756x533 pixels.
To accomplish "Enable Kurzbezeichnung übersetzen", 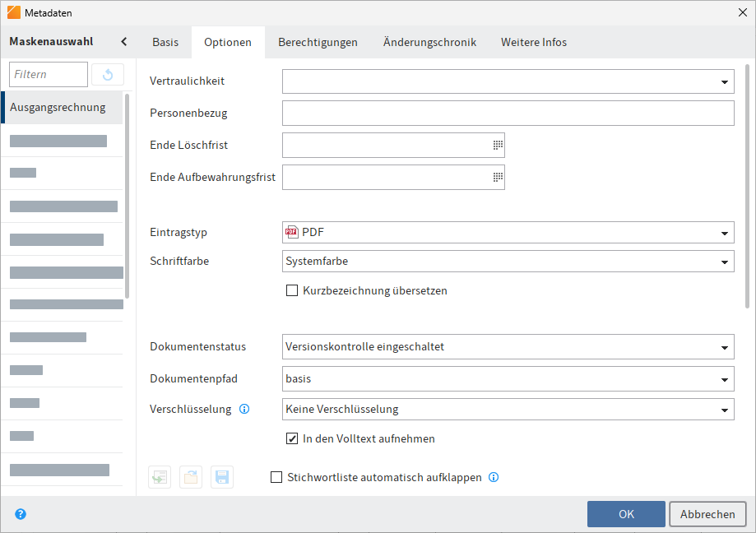I will [x=292, y=290].
